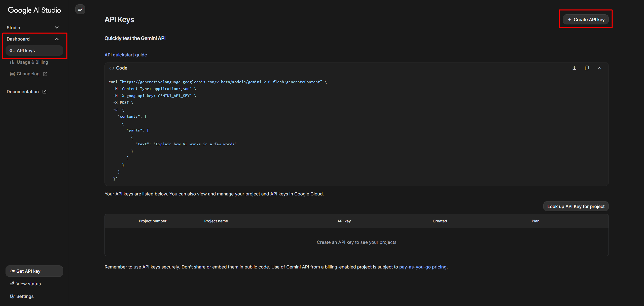Open the API quickstart guide link

(x=126, y=55)
